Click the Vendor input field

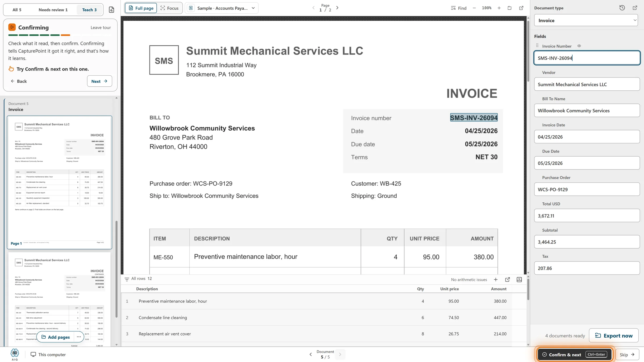coord(587,84)
